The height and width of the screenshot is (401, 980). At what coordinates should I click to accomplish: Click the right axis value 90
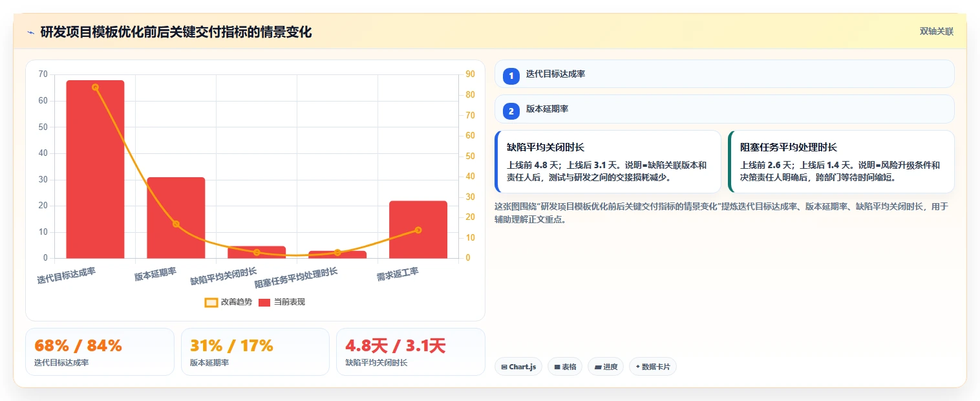(x=469, y=74)
